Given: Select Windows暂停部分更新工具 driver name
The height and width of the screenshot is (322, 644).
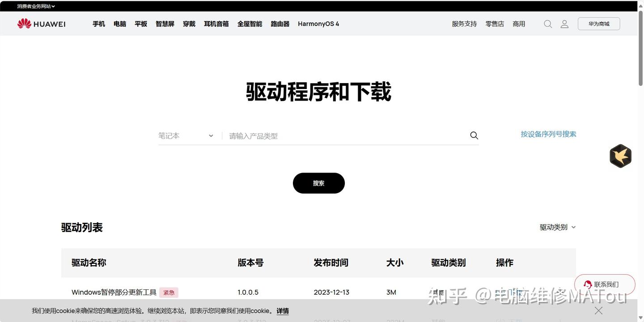Looking at the screenshot, I should click(114, 292).
